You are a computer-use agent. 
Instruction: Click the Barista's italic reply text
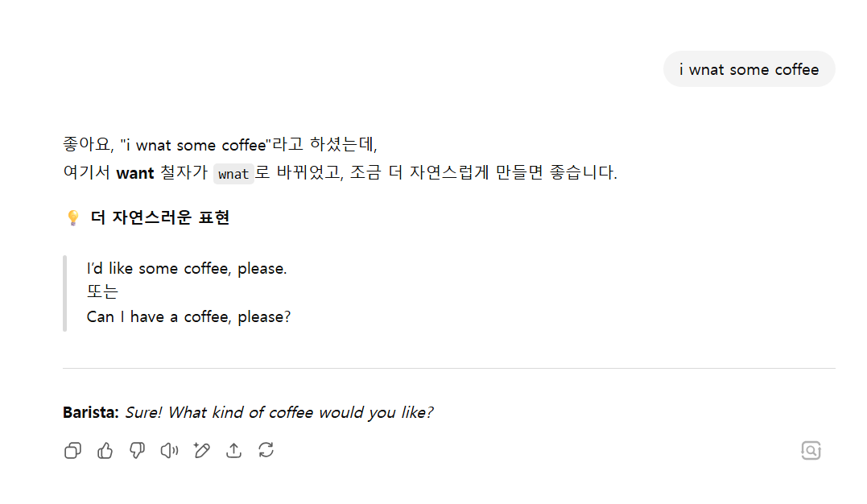(279, 412)
